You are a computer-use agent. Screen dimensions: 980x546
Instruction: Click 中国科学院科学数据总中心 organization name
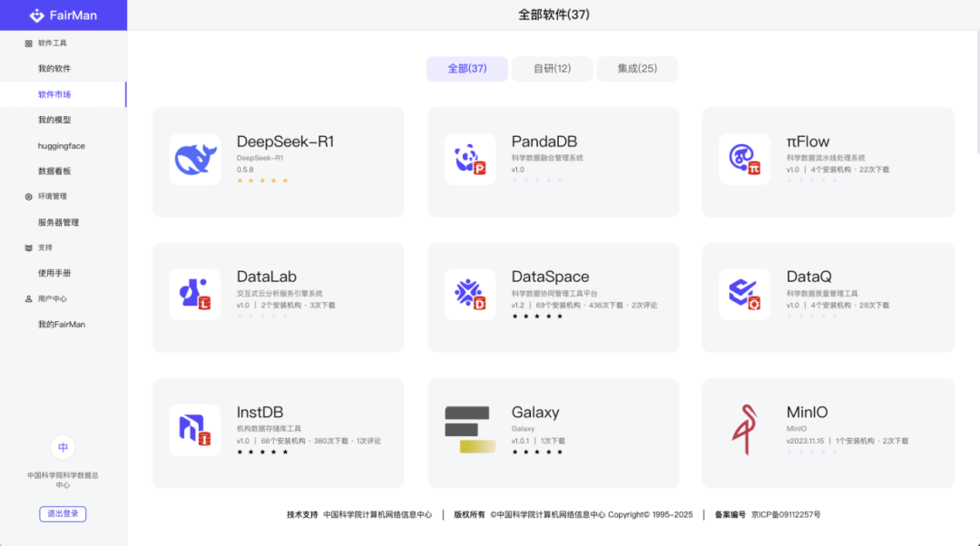63,480
